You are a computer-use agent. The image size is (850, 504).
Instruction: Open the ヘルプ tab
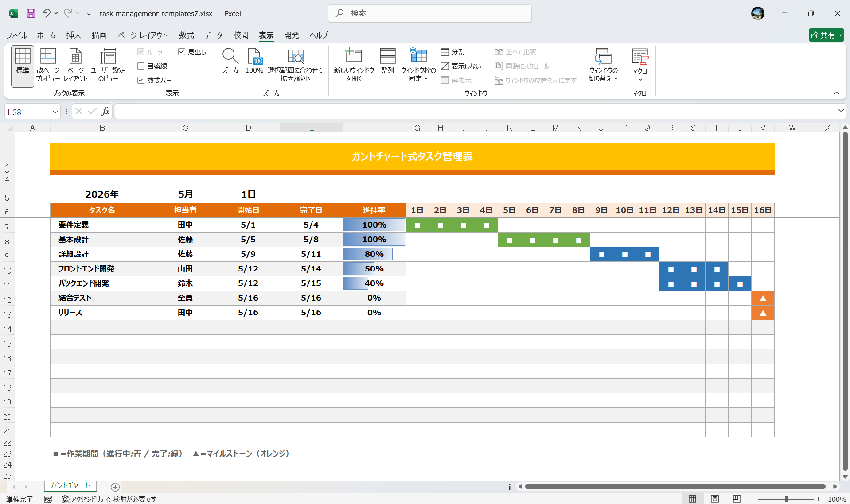[x=319, y=35]
